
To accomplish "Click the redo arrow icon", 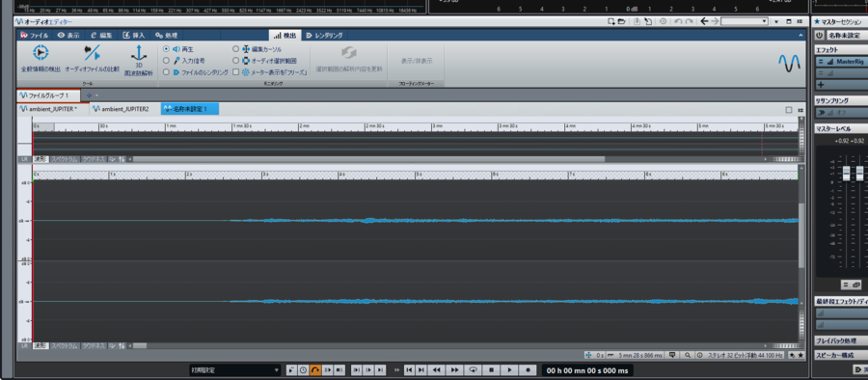I will (x=689, y=21).
